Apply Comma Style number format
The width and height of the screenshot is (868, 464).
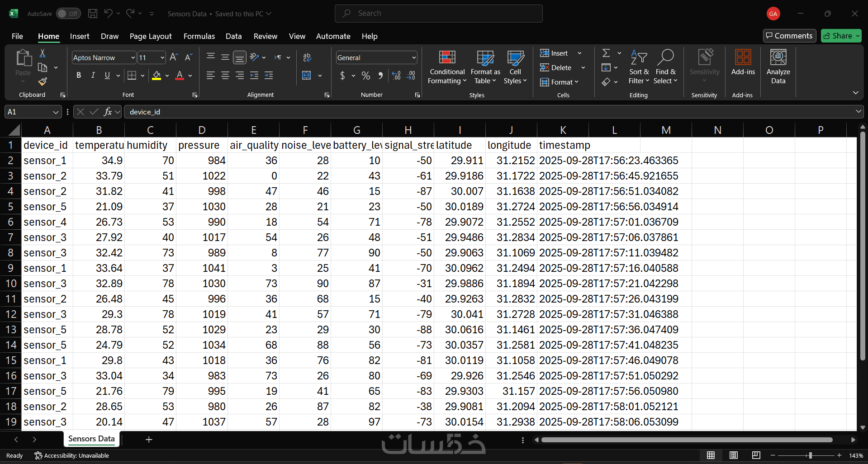pos(380,76)
